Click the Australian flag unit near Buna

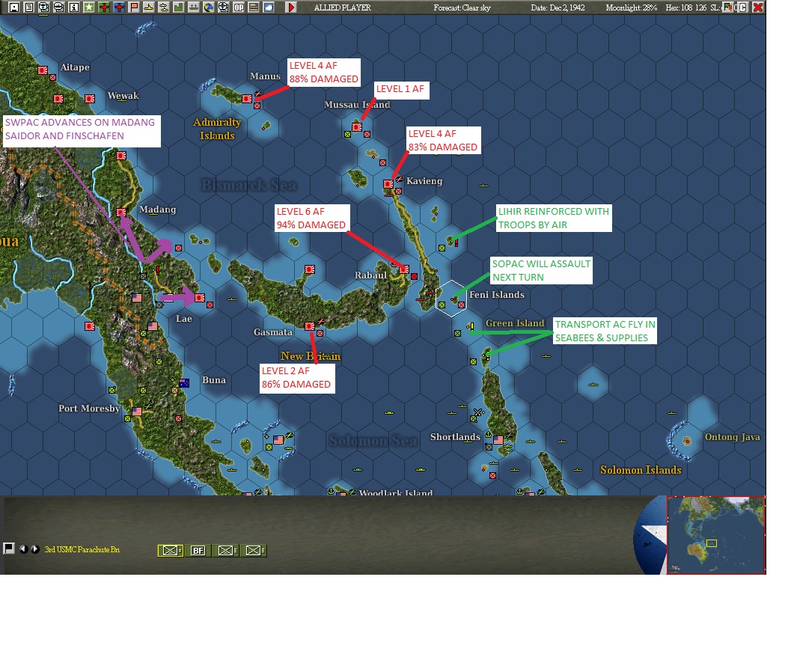[x=184, y=383]
